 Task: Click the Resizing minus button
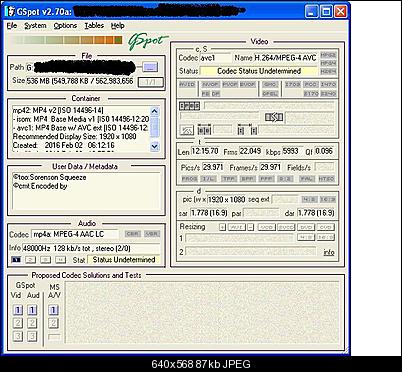point(251,227)
